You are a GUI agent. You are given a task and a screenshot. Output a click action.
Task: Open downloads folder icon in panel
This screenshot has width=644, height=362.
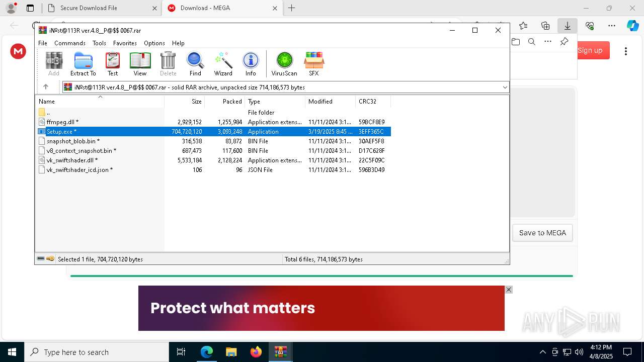(516, 42)
